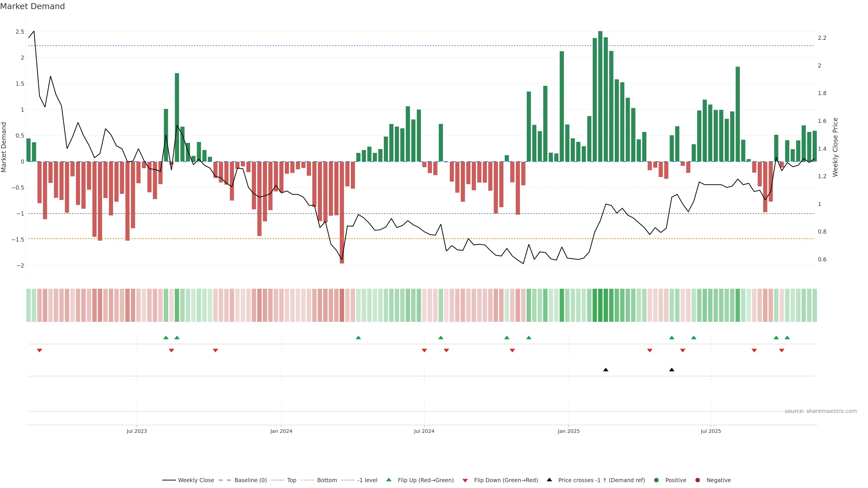This screenshot has height=488, width=868.
Task: Click leftmost red flip-down triangle marker
Action: 39,351
